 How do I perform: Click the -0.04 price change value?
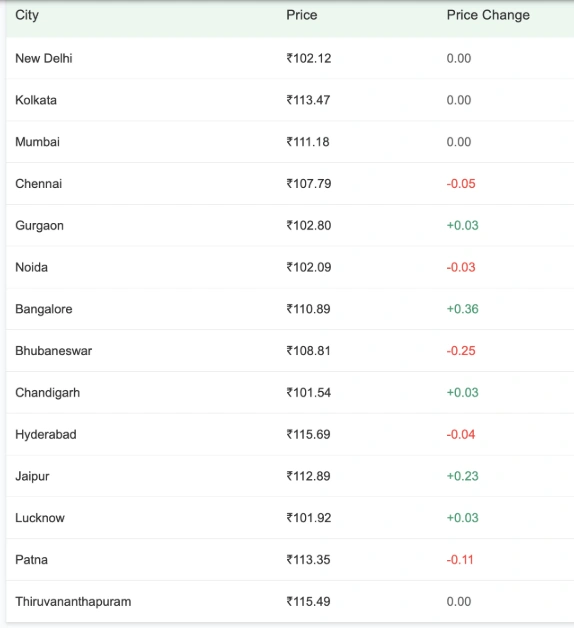tap(461, 435)
